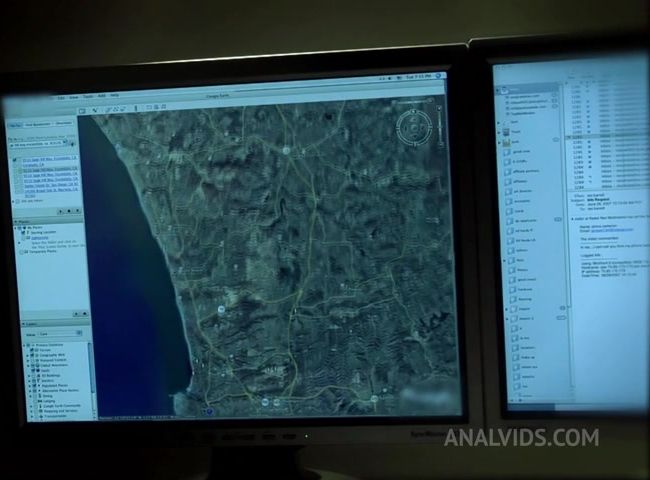This screenshot has height=480, width=650.
Task: Click the search magnifier button beside the address field
Action: pos(73,143)
